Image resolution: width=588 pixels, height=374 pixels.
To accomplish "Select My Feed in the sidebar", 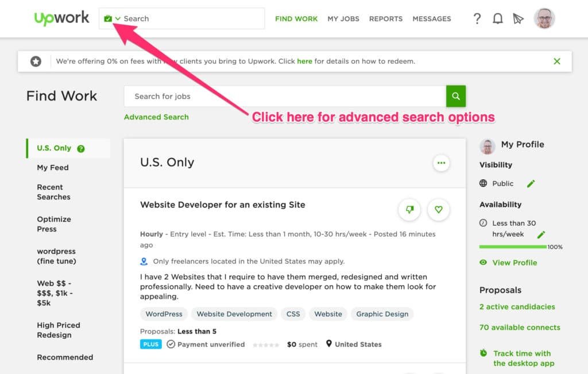I will (53, 168).
